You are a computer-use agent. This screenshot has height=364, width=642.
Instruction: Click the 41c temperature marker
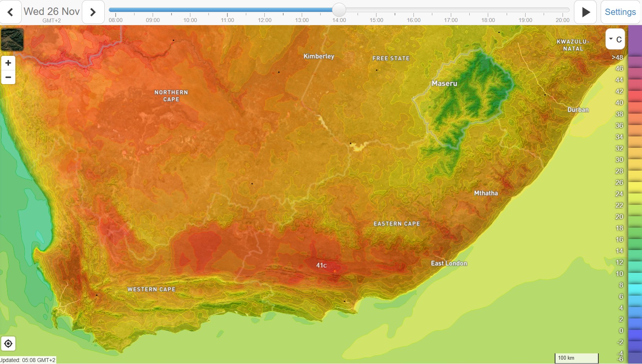point(321,265)
